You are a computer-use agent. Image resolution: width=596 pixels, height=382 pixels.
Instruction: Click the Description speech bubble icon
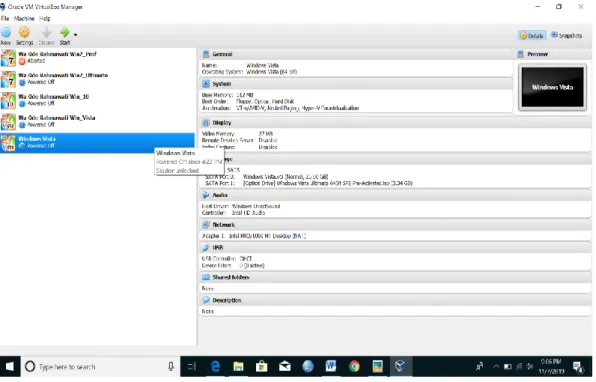[x=206, y=300]
